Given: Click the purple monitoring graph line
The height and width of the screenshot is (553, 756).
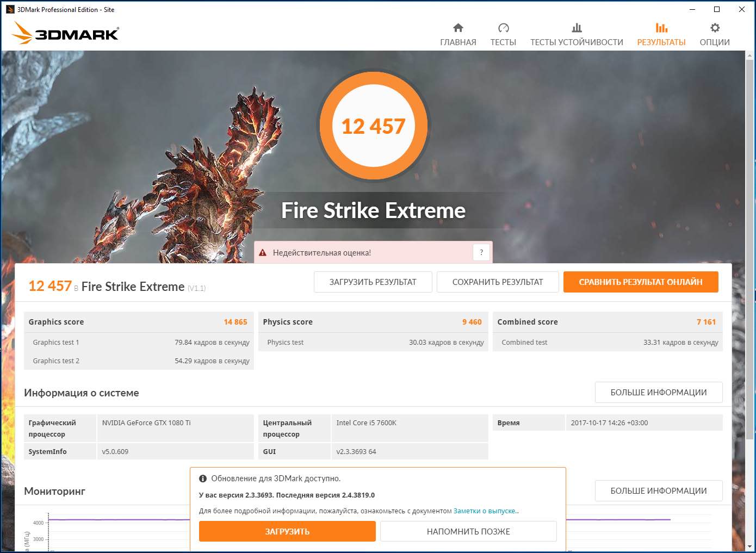Looking at the screenshot, I should (x=120, y=520).
